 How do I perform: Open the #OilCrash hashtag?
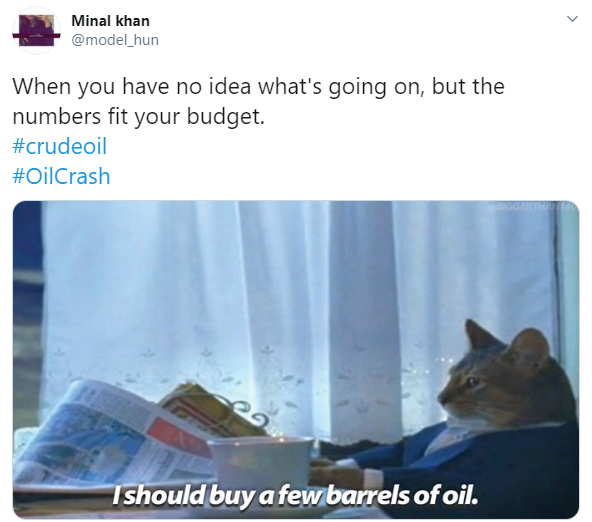click(61, 176)
